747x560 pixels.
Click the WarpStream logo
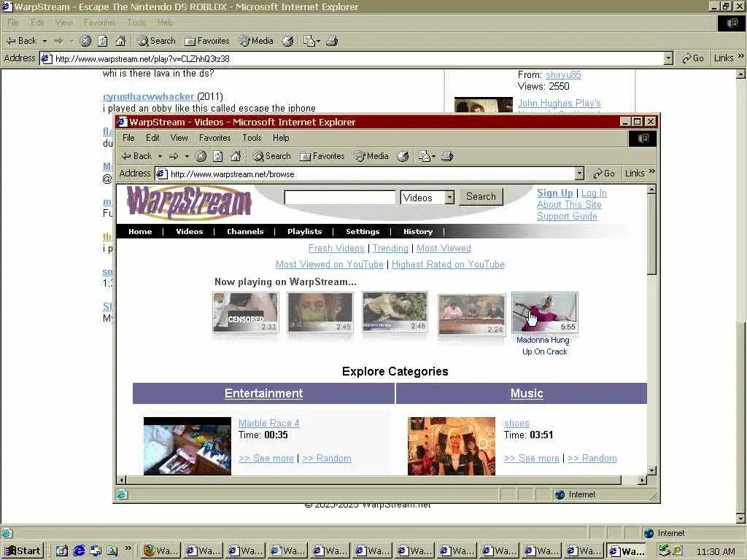(189, 203)
